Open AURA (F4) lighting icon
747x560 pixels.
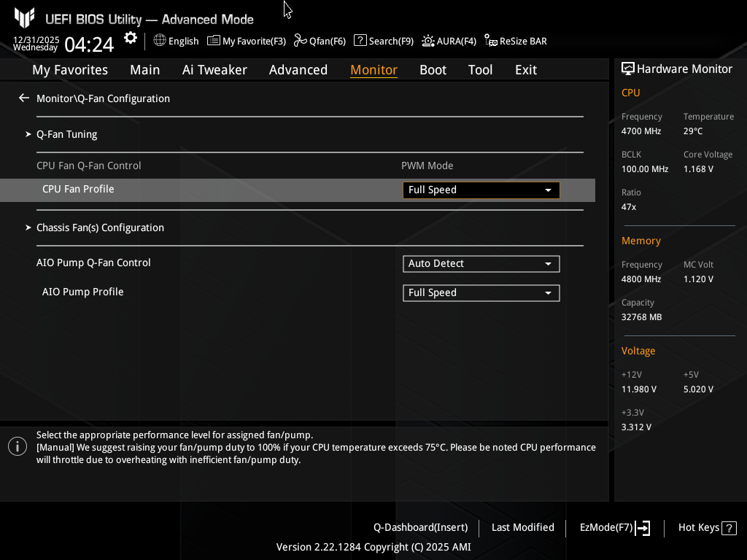(428, 41)
